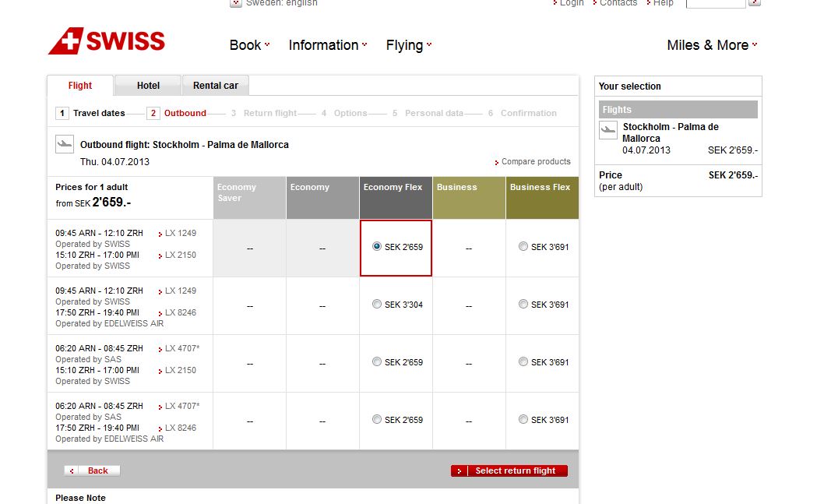Click the arrow icon beside Compare products
Image resolution: width=824 pixels, height=504 pixels.
click(497, 162)
